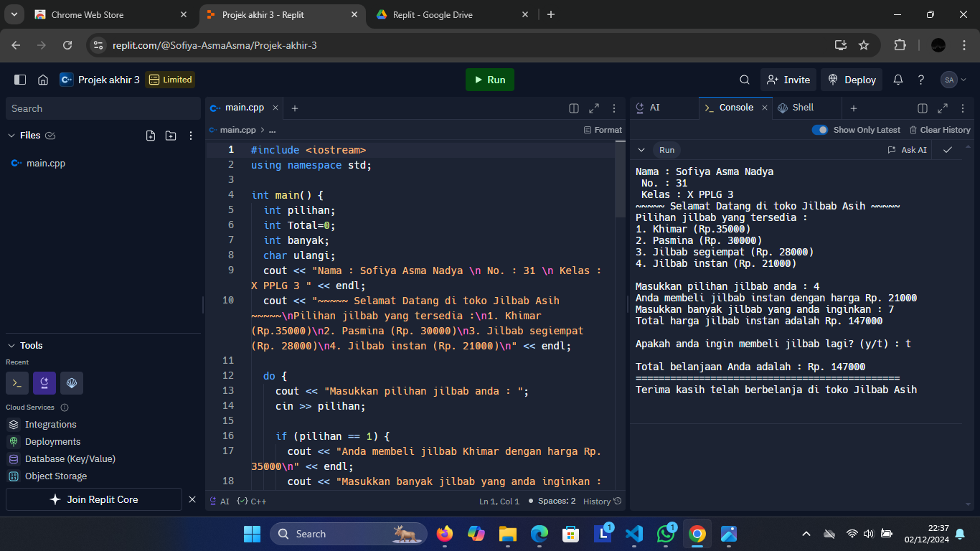Click the Search input field in sidebar

103,108
